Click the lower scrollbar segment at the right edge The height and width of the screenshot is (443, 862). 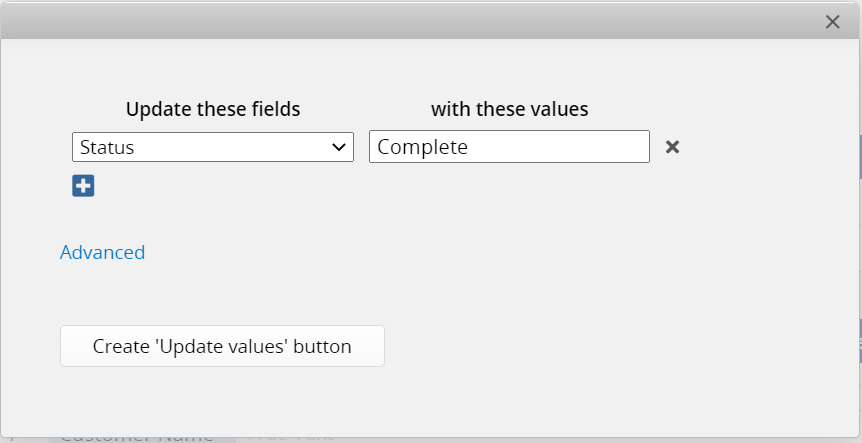(x=860, y=341)
